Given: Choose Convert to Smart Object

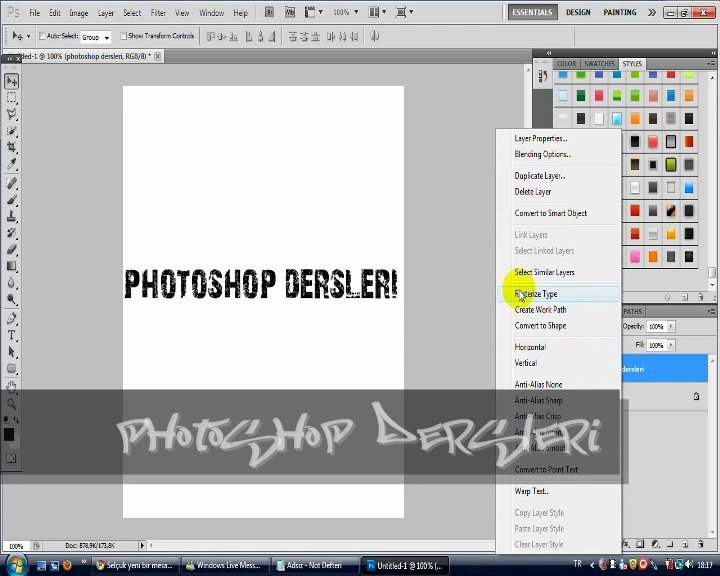Looking at the screenshot, I should point(558,213).
